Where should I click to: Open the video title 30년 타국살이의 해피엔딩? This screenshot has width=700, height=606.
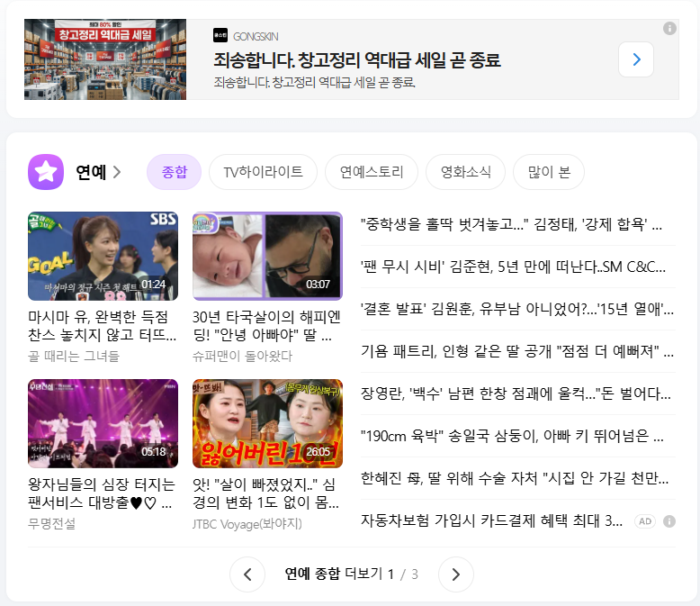tap(266, 326)
